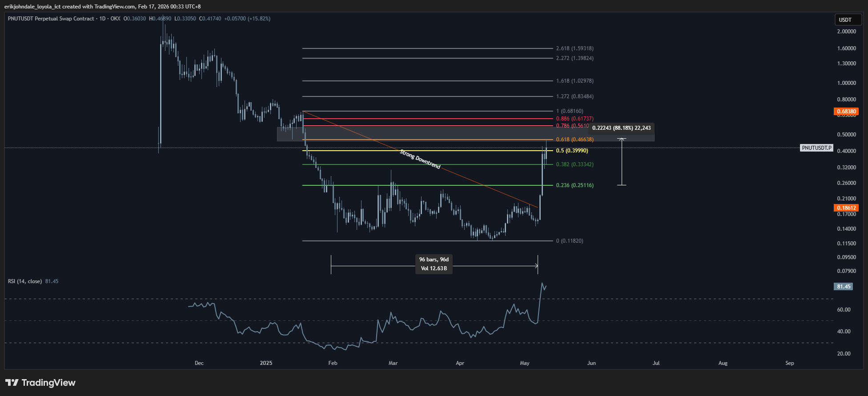Image resolution: width=868 pixels, height=396 pixels.
Task: Click the orange 0.18612 price axis tag
Action: pos(846,208)
